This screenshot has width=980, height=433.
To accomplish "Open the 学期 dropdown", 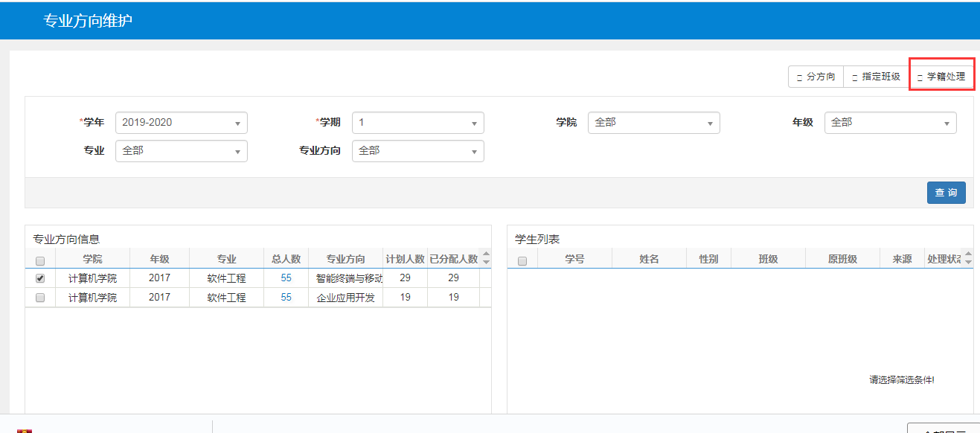I will click(417, 123).
